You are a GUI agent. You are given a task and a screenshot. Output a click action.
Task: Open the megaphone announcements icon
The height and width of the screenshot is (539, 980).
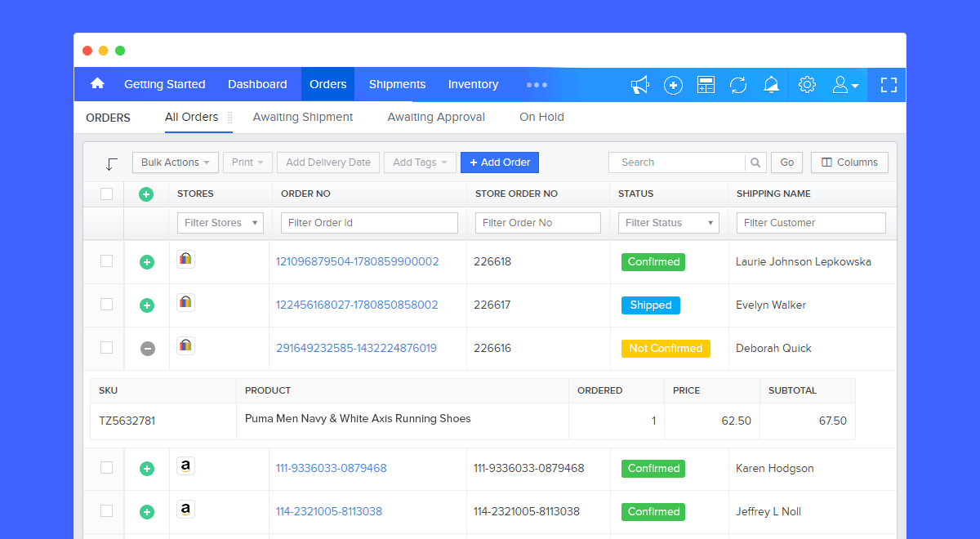[x=639, y=85]
